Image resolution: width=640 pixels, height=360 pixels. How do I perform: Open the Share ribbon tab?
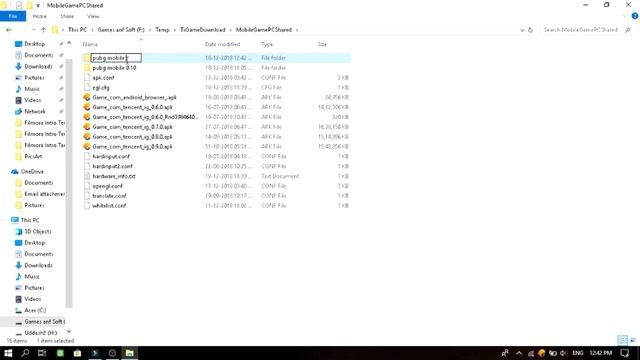click(x=67, y=16)
